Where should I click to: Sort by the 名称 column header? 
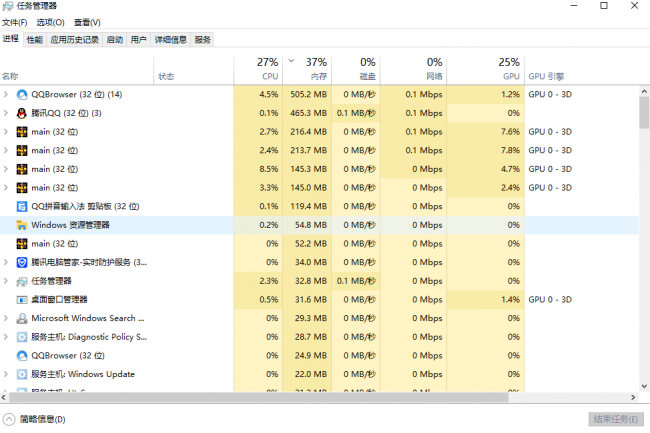pyautogui.click(x=77, y=70)
